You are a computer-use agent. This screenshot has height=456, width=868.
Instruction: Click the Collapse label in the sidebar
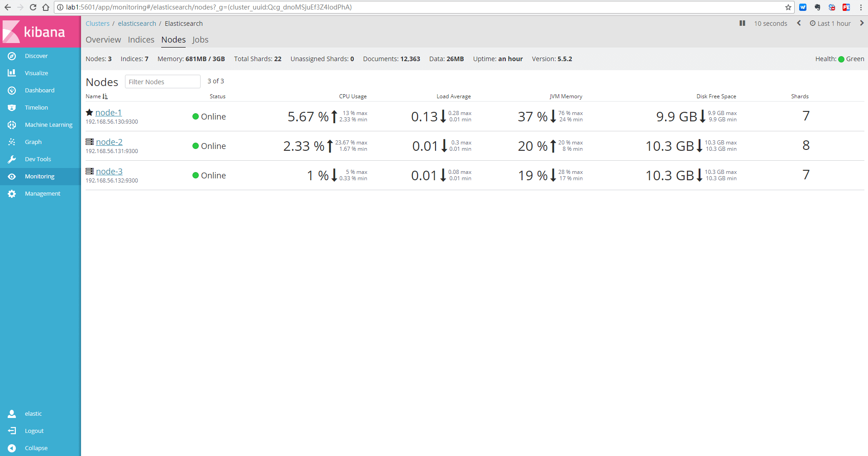pos(36,448)
